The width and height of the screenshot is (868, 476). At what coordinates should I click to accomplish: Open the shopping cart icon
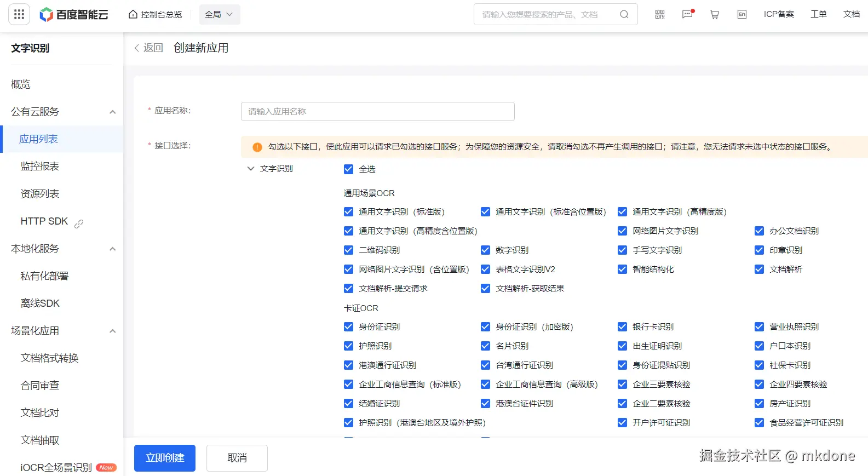(x=715, y=14)
